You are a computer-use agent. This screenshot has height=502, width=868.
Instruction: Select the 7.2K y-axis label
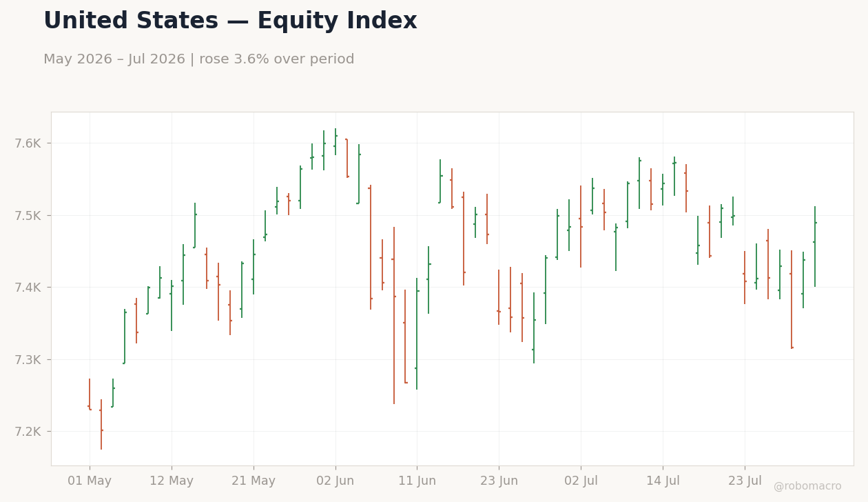pos(28,432)
